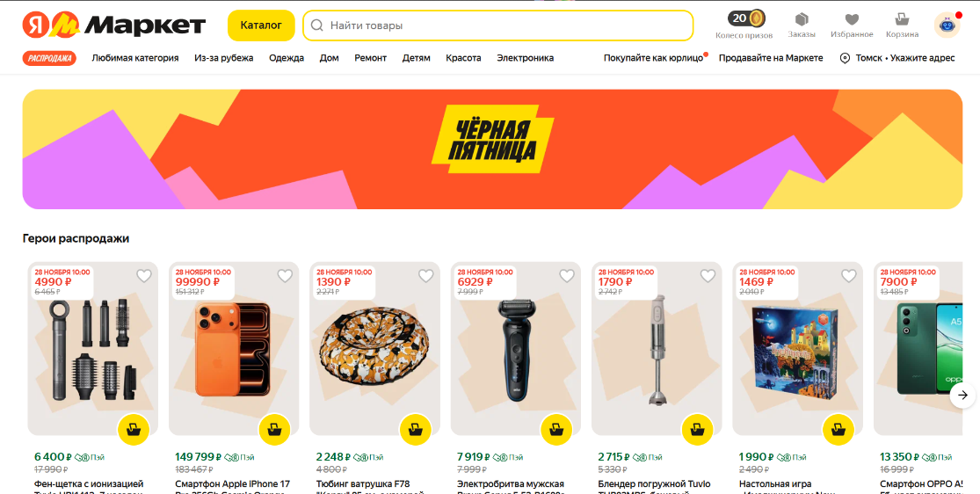980x494 pixels.
Task: Open the Электроника category
Action: 525,58
